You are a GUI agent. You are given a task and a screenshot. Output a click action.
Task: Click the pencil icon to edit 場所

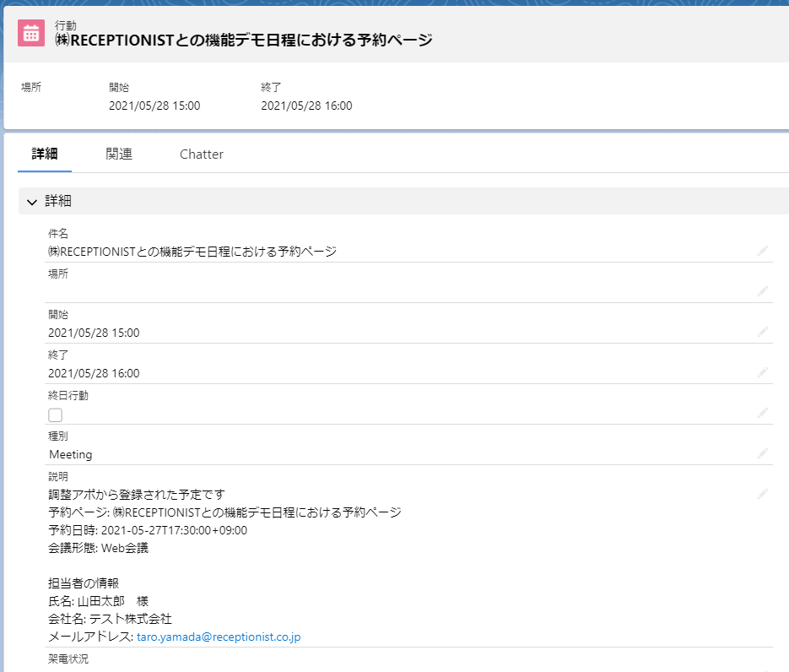coord(762,290)
